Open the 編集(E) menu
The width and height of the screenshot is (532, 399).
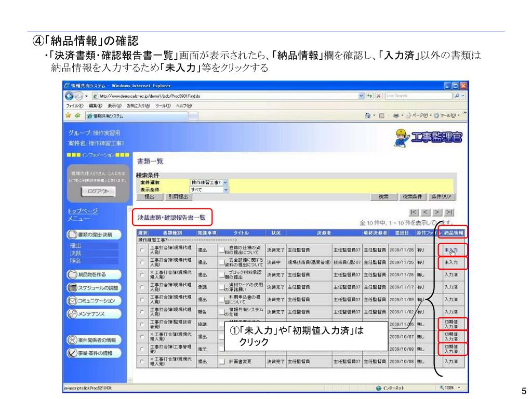(96, 106)
